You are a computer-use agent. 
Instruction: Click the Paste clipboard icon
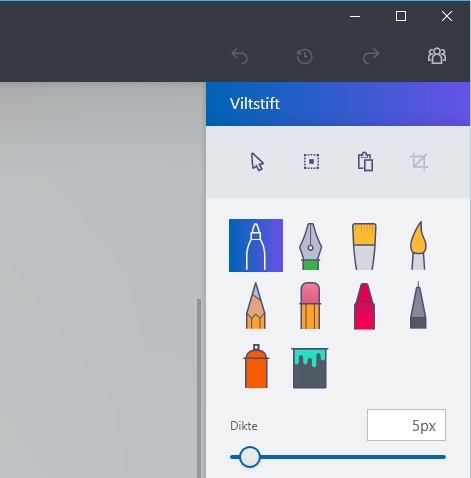click(365, 162)
